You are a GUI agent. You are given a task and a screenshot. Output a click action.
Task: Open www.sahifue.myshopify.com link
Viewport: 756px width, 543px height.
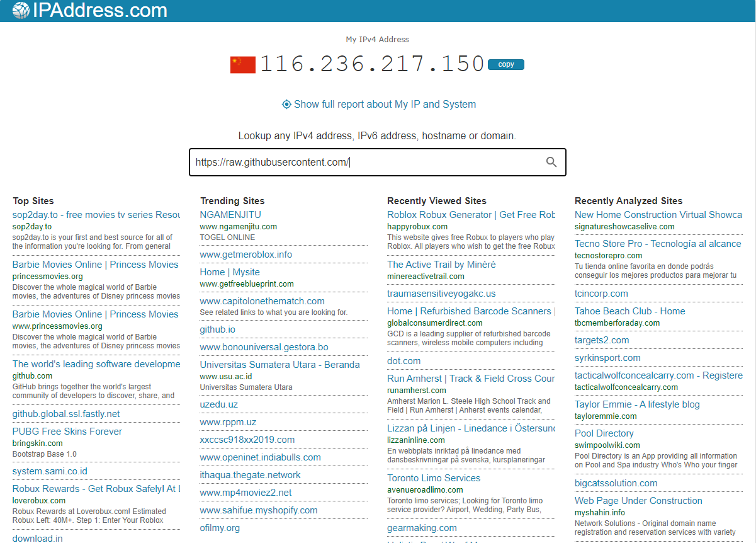(259, 510)
